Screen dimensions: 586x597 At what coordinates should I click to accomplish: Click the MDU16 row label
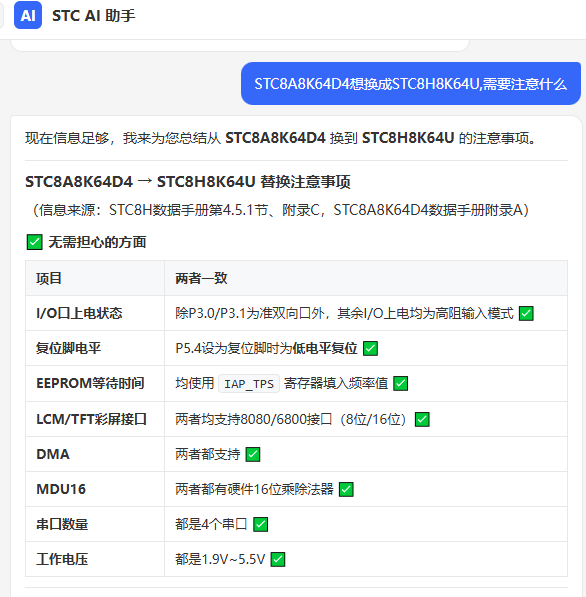[61, 489]
